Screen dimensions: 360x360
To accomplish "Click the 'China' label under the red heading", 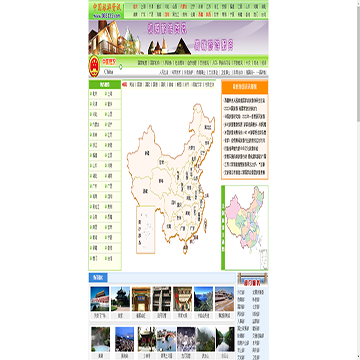I will tap(109, 72).
